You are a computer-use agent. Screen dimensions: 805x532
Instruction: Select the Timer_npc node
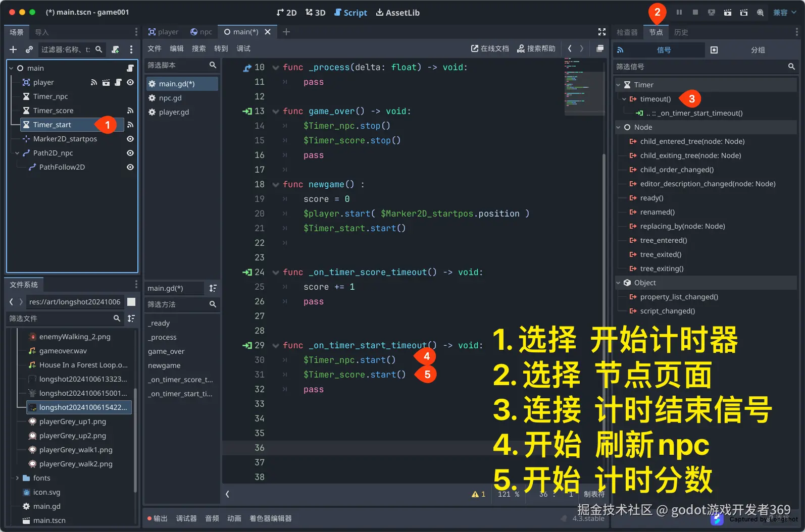(x=51, y=96)
